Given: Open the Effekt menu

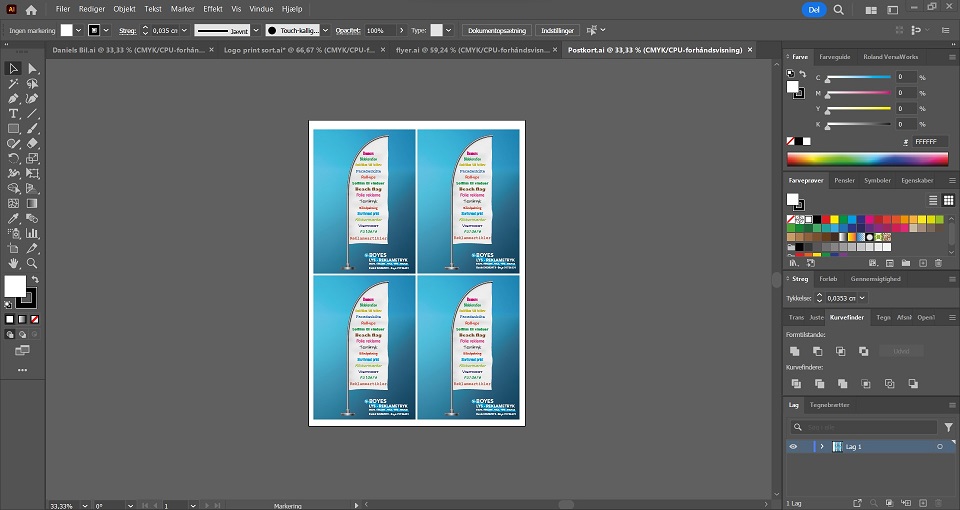Looking at the screenshot, I should pos(212,9).
